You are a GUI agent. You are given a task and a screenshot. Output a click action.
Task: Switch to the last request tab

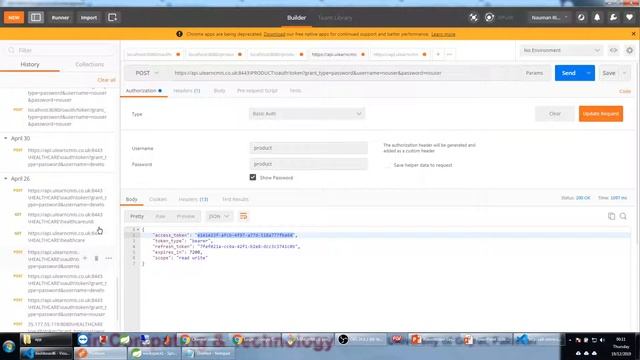coord(400,54)
